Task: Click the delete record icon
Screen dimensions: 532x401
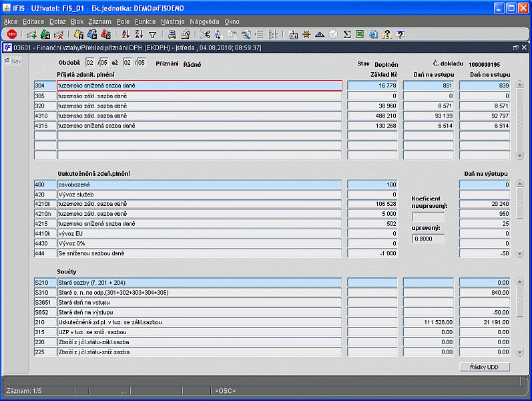Action: (59, 34)
